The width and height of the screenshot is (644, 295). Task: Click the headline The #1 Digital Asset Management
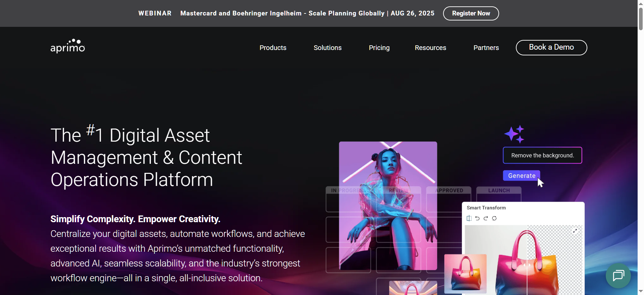[146, 157]
